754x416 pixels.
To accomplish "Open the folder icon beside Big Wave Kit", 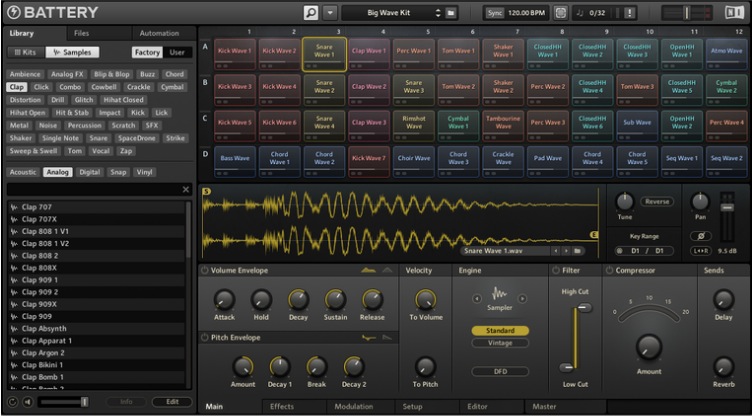I will (452, 12).
